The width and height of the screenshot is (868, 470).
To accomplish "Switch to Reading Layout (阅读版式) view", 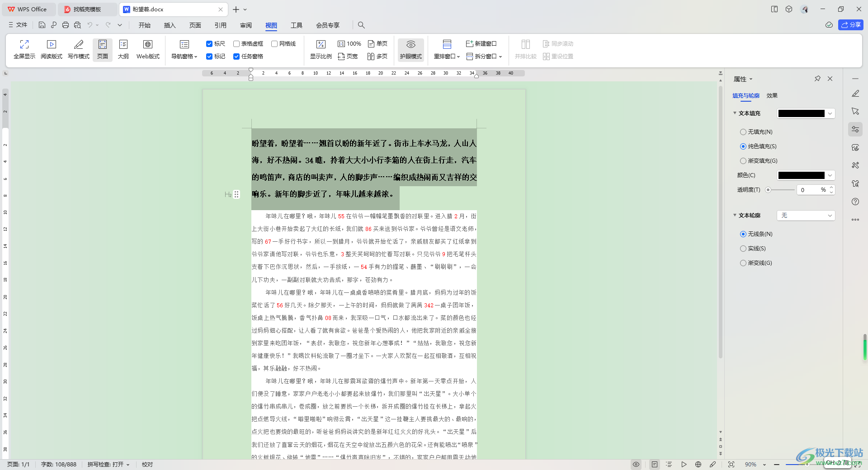I will click(x=52, y=50).
